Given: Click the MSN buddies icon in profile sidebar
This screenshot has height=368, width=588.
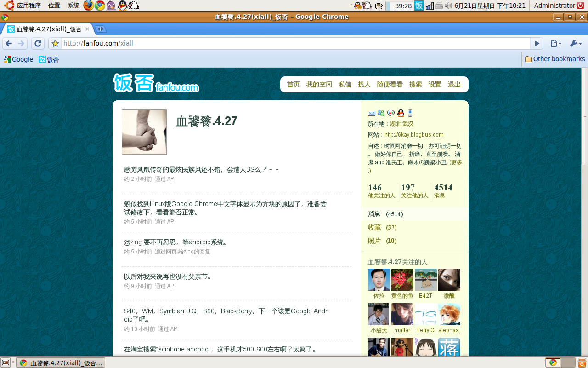Looking at the screenshot, I should pyautogui.click(x=381, y=113).
